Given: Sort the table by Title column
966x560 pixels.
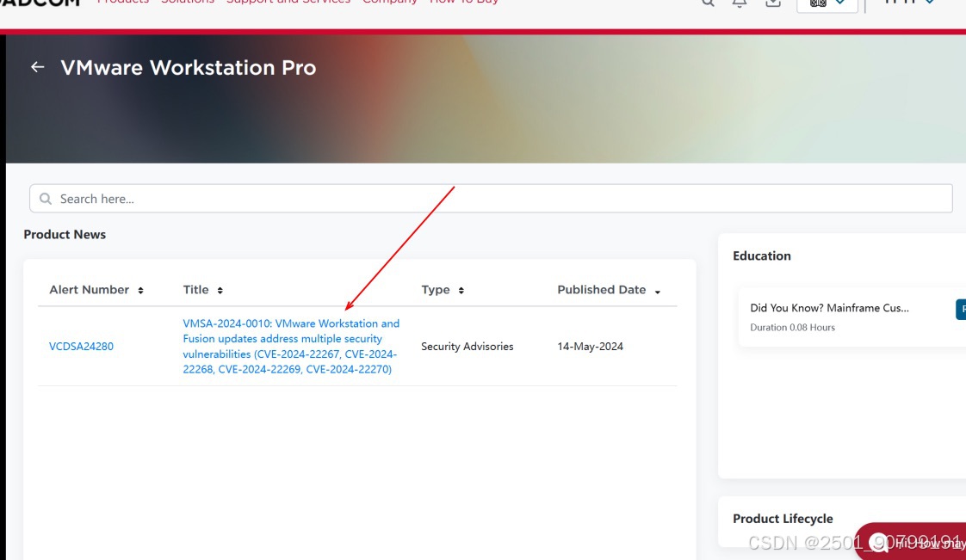Looking at the screenshot, I should (220, 291).
